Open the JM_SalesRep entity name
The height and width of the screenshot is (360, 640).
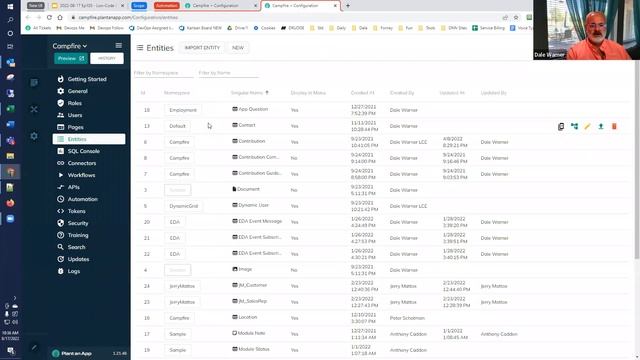click(253, 301)
